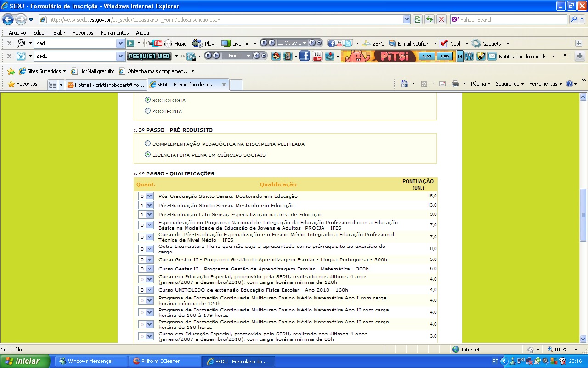The image size is (588, 368).
Task: Click the Quick Tabs grid icon
Action: [52, 85]
